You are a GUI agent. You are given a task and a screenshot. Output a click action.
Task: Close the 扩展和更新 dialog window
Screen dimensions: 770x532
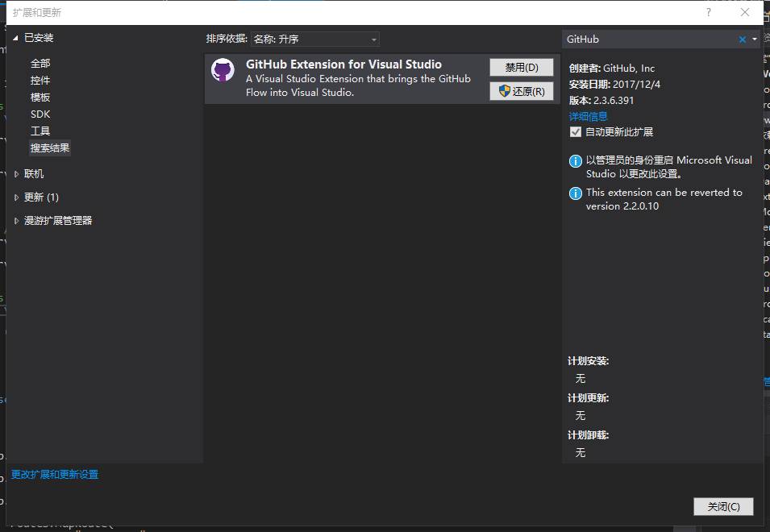tap(745, 12)
